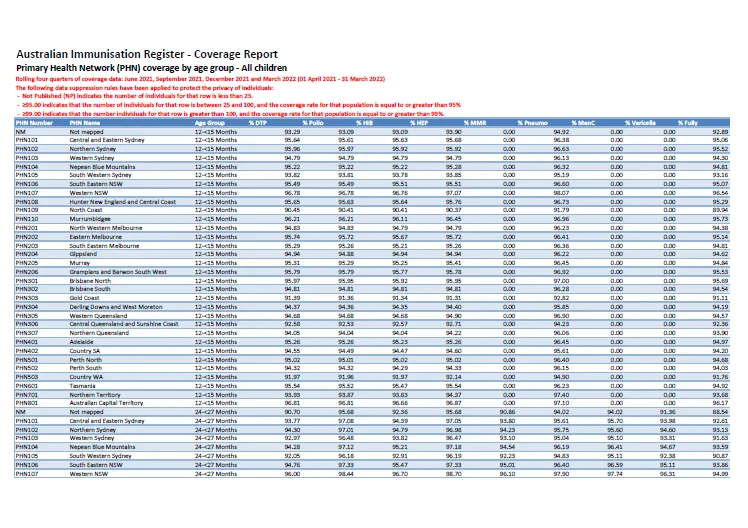Click the 'North Coast' PHN name
This screenshot has width=748, height=528.
(86, 210)
